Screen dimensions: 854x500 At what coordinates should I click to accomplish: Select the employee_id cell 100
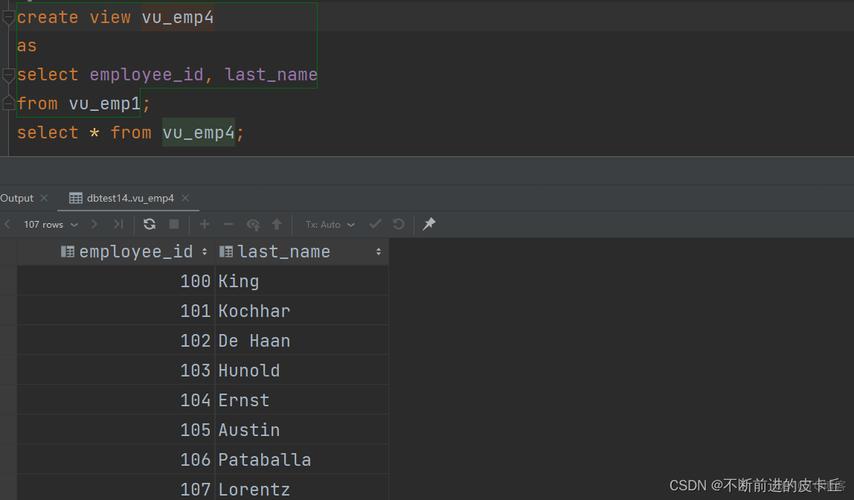(116, 281)
